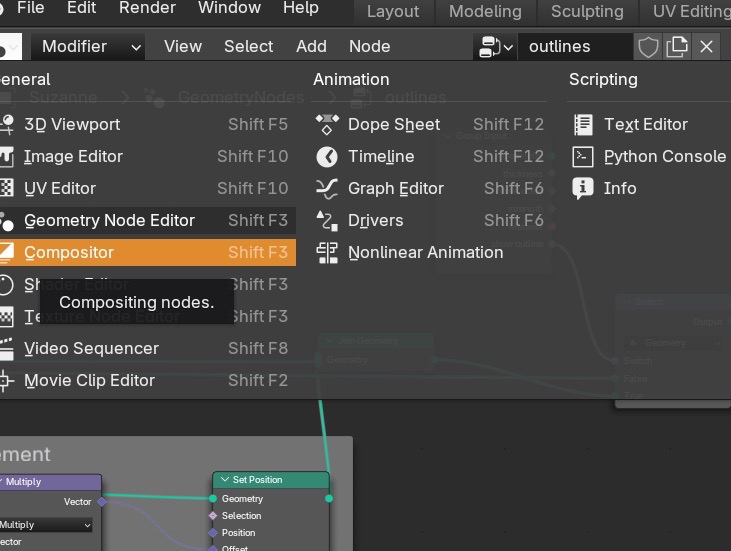This screenshot has height=551, width=731.
Task: Open the Edit menu
Action: [81, 7]
